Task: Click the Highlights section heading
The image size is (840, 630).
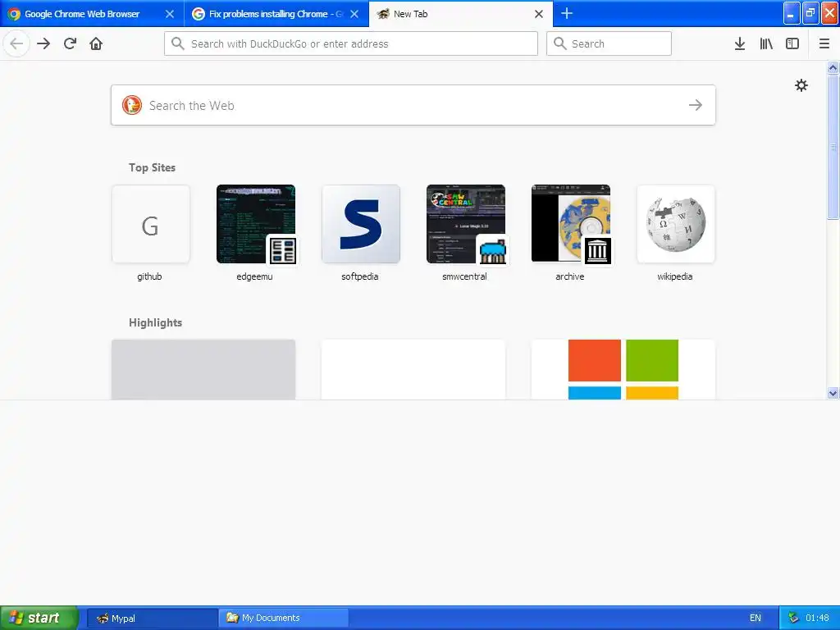Action: coord(155,322)
